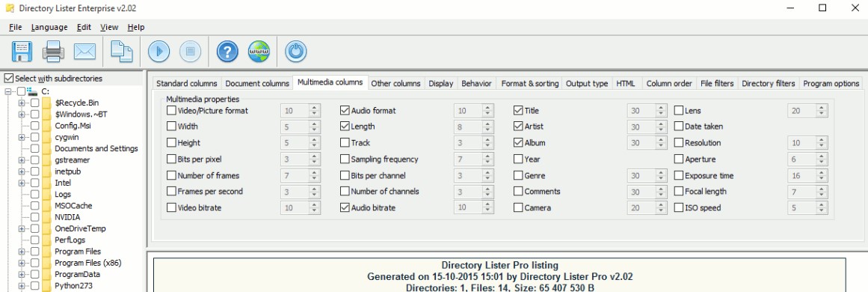Switch to the Document columns tab
Viewport: 868px width, 292px height.
pyautogui.click(x=257, y=83)
